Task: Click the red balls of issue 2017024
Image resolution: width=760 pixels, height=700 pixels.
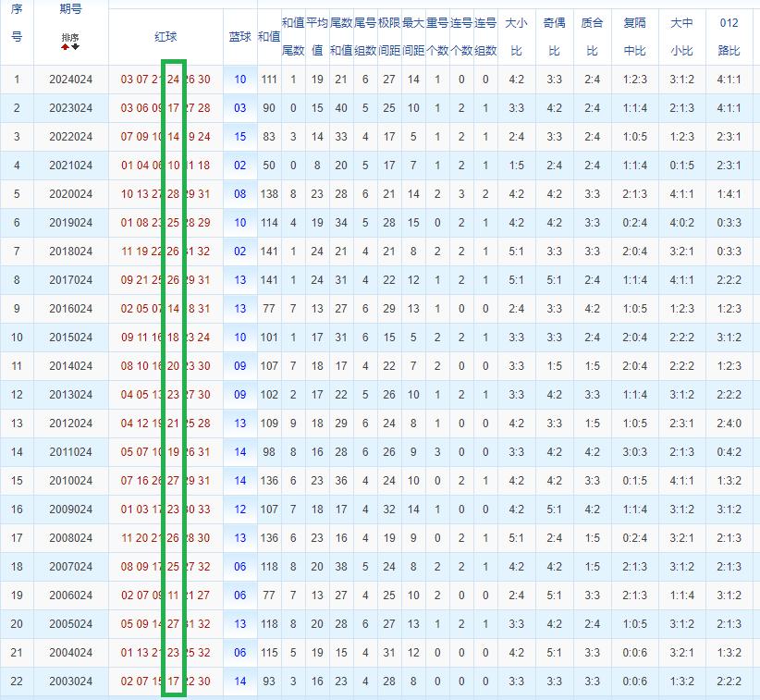Action: pos(165,280)
